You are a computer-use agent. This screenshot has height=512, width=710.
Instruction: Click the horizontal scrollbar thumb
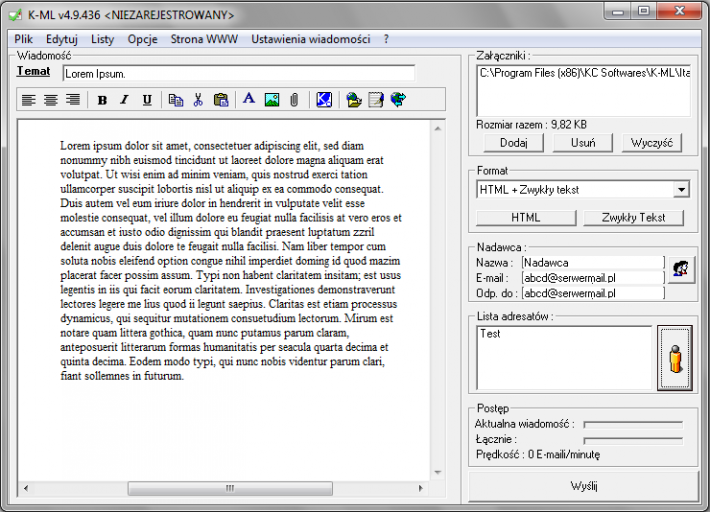coord(230,488)
